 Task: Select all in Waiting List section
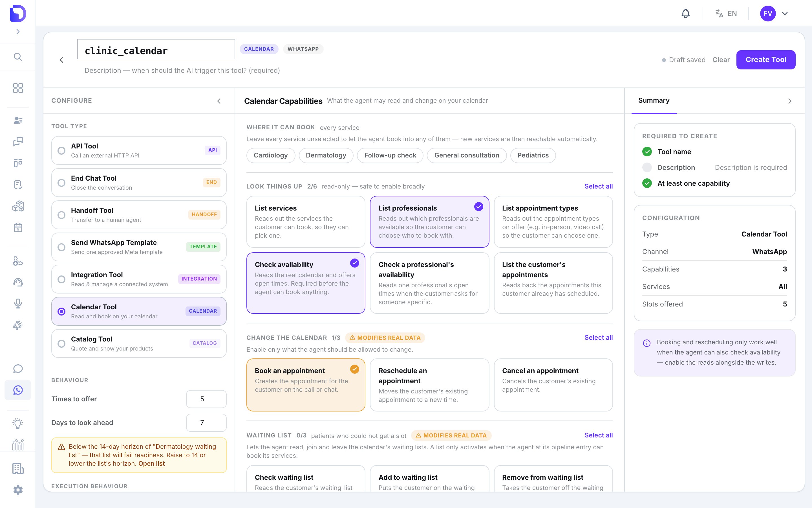598,435
